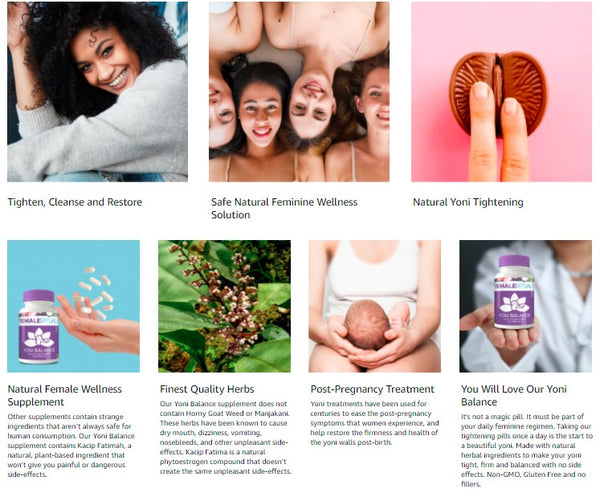Click 'You Will Love Our Yoni Balance' heading
Viewport: 600px width, 501px height.
(514, 395)
